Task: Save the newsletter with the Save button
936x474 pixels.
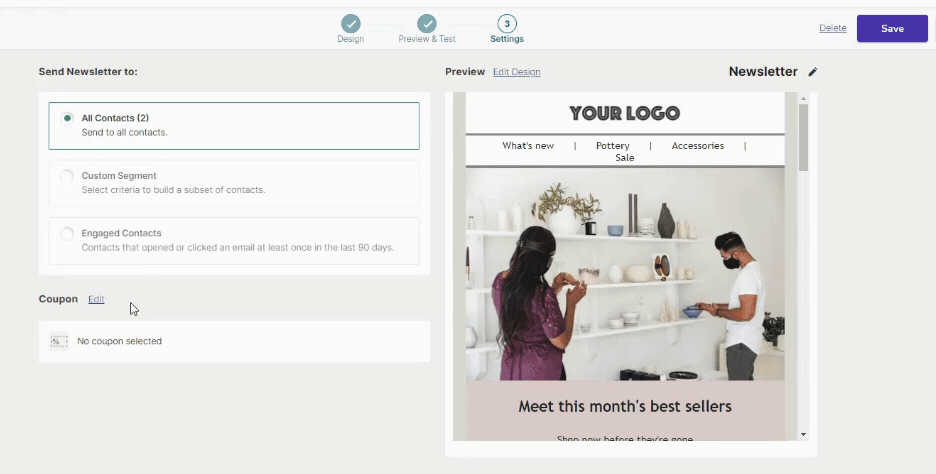Action: (892, 29)
